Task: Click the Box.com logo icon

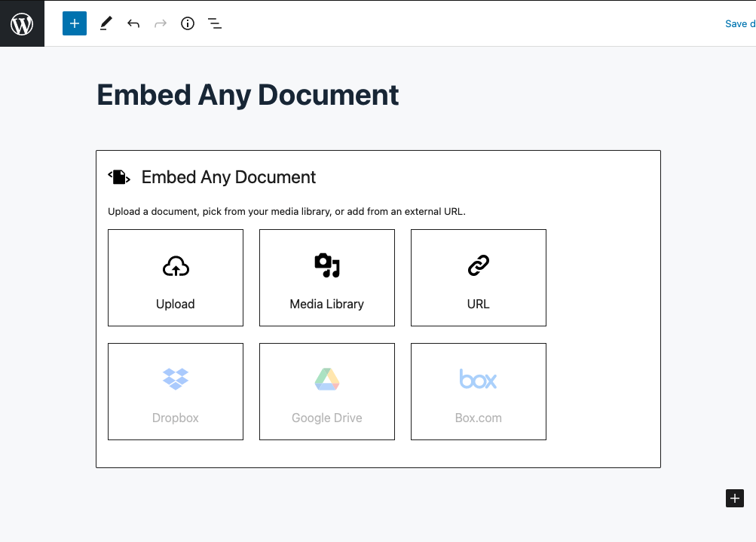Action: coord(478,380)
